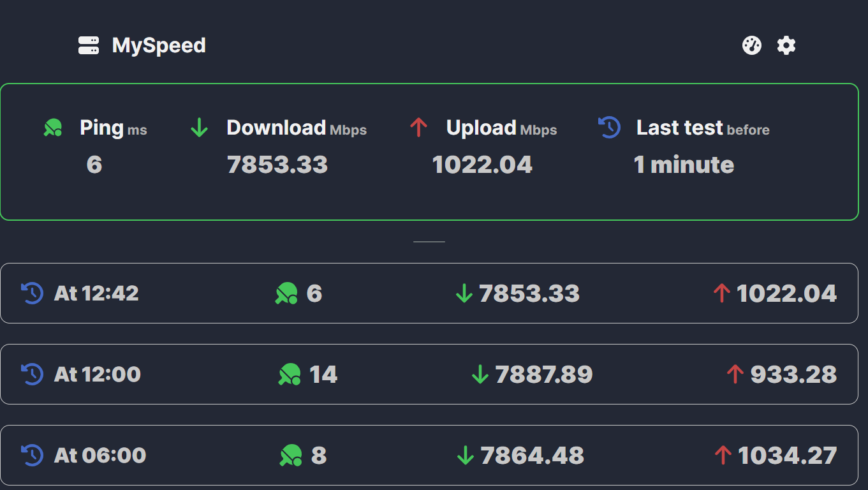The height and width of the screenshot is (490, 868).
Task: Click the green download arrow in summary
Action: [x=200, y=128]
